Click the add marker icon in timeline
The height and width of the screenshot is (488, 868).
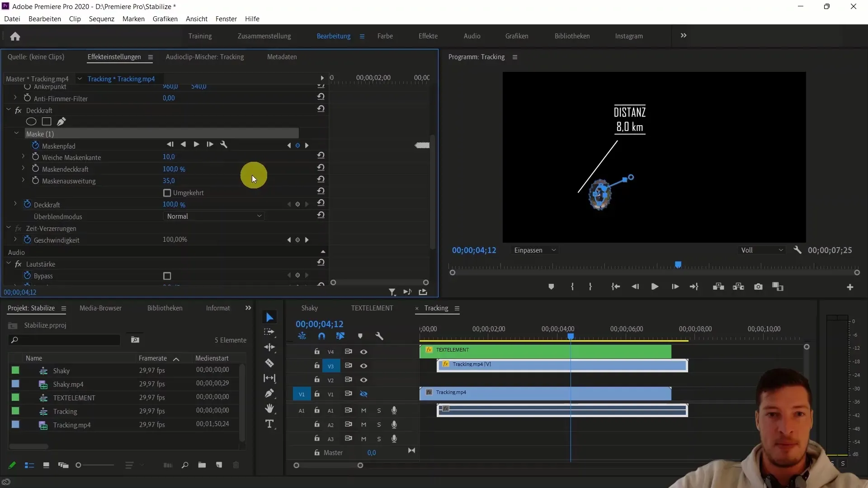tap(361, 335)
